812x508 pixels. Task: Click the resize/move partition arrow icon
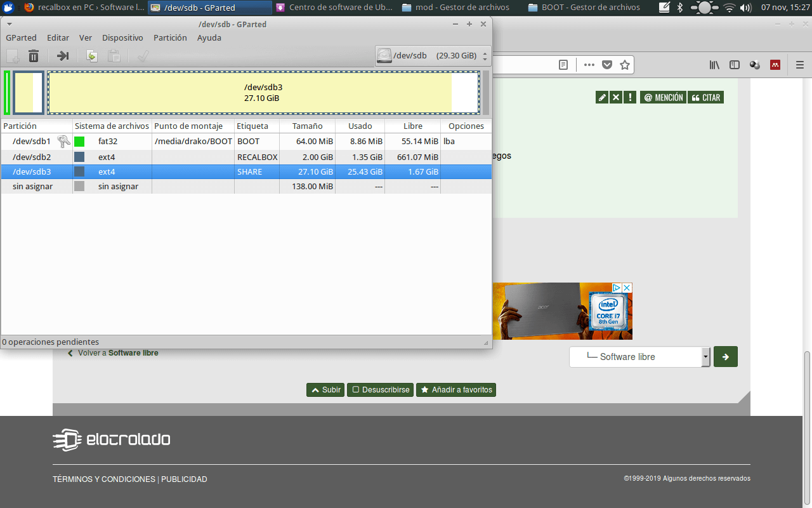pos(63,56)
